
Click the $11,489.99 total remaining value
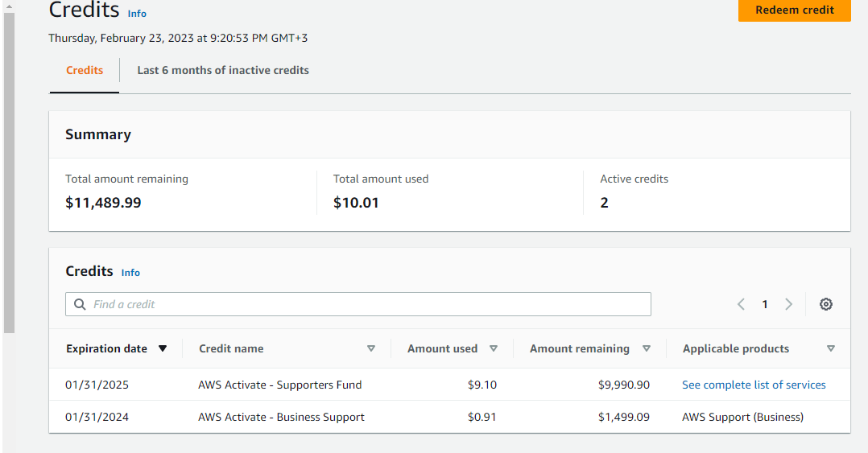(x=104, y=203)
